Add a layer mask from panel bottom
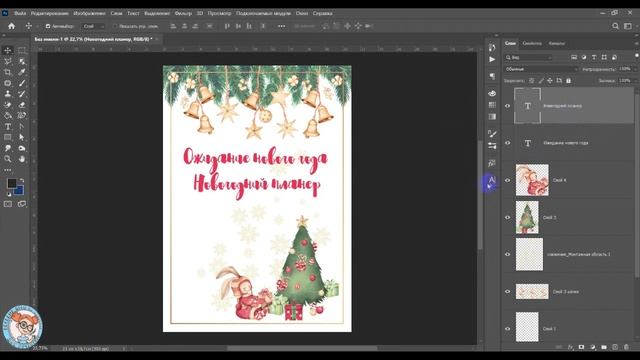Screen dimensions: 640x360 [x=582, y=347]
